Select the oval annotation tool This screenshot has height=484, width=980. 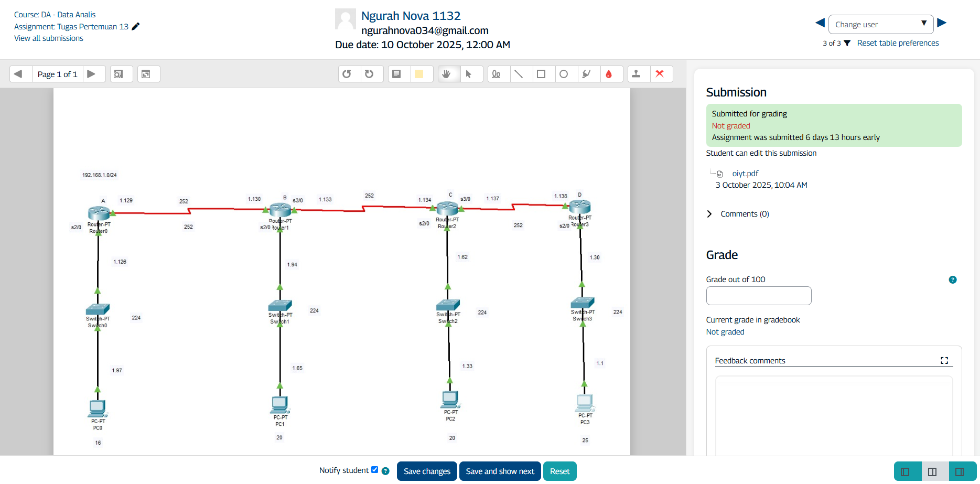pyautogui.click(x=564, y=74)
